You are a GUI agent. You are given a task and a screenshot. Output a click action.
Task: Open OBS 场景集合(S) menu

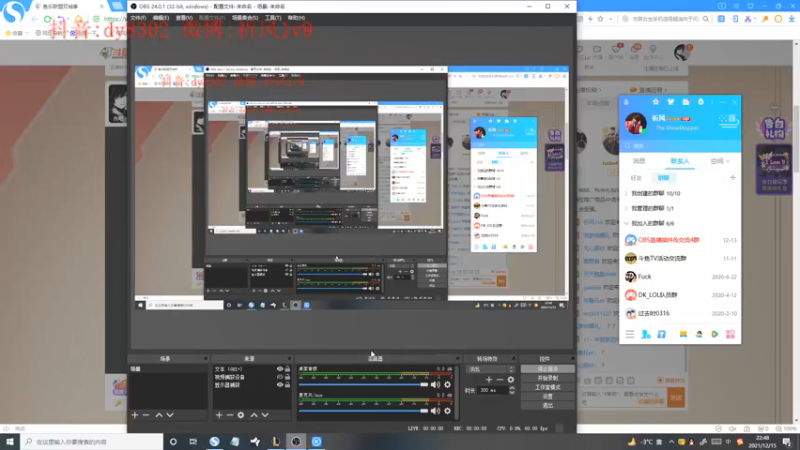coord(245,18)
